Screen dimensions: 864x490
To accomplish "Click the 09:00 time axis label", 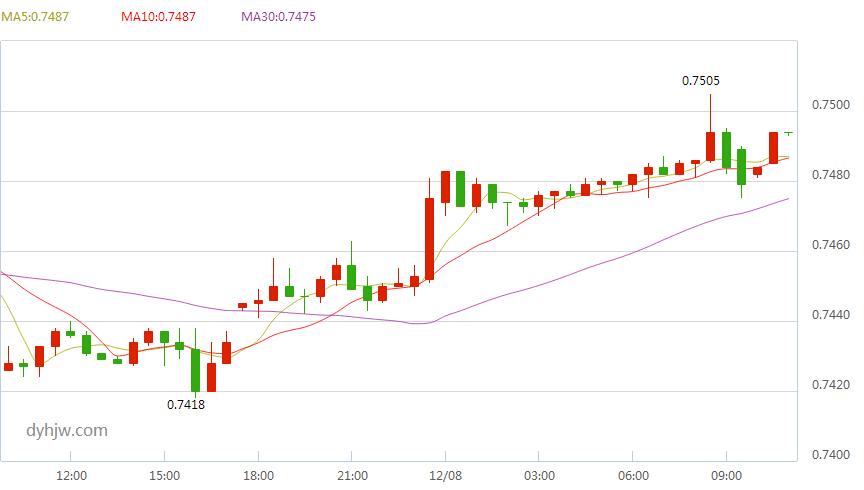I will click(726, 475).
